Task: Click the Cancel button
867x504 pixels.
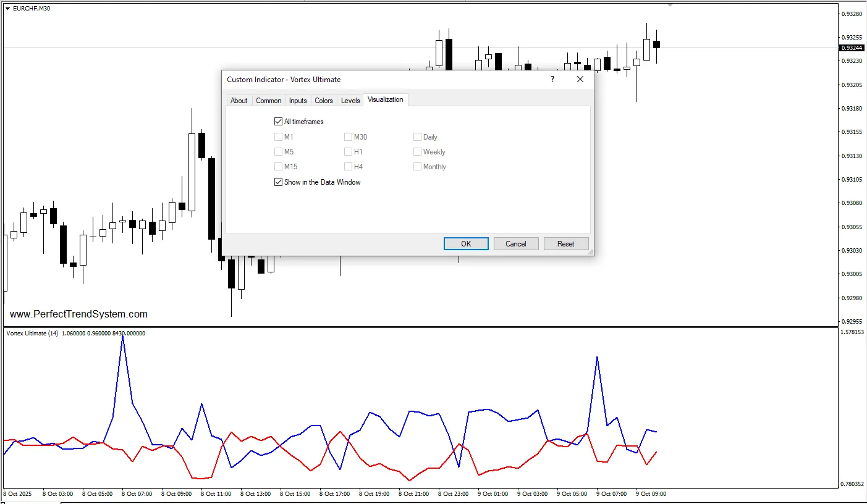Action: [516, 244]
